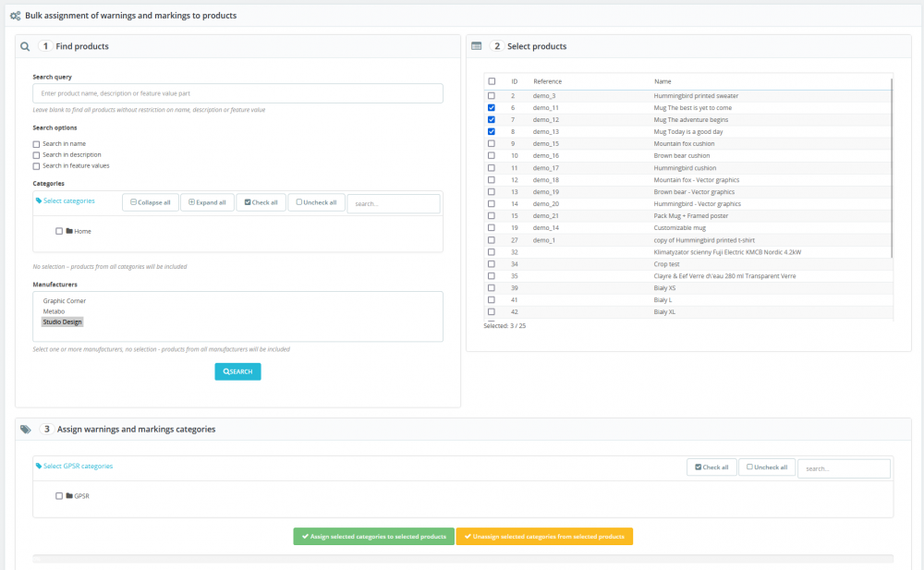Expand all categories in the tree
924x570 pixels.
pyautogui.click(x=207, y=202)
